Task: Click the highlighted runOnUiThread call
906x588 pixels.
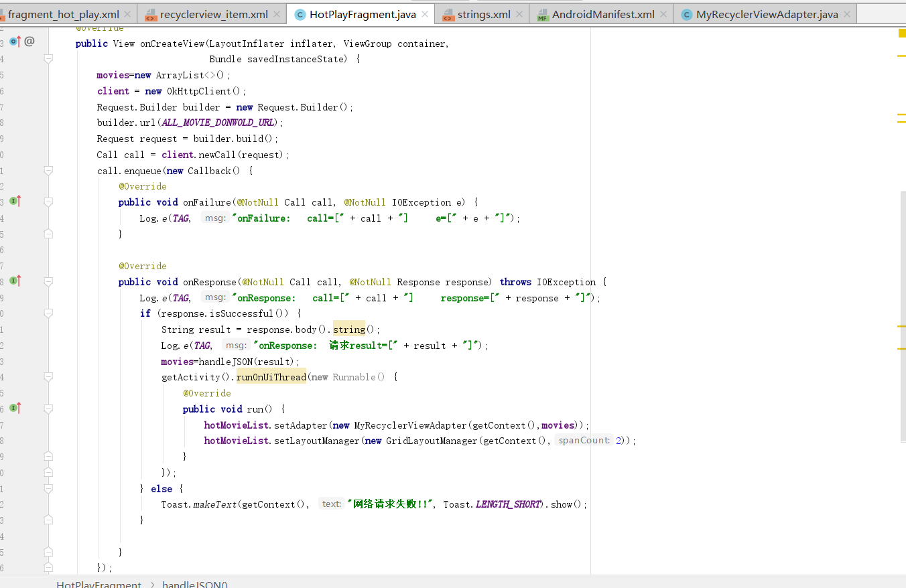Action: click(x=271, y=377)
